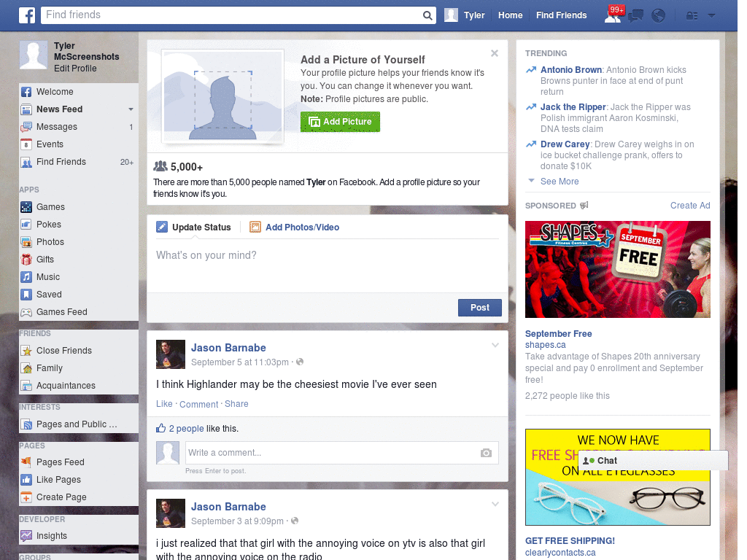
Task: Open options chevron on September 5 post
Action: pyautogui.click(x=495, y=345)
